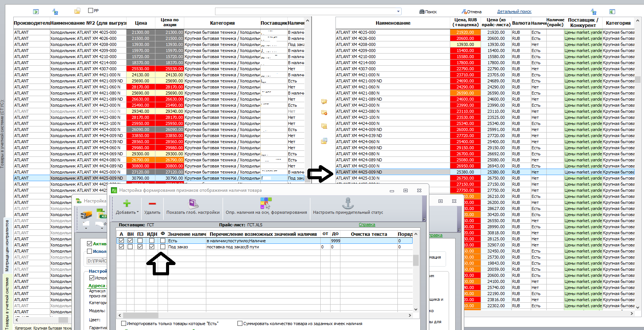This screenshot has width=644, height=330.
Task: Click the binoculars Поиск icon
Action: (422, 12)
